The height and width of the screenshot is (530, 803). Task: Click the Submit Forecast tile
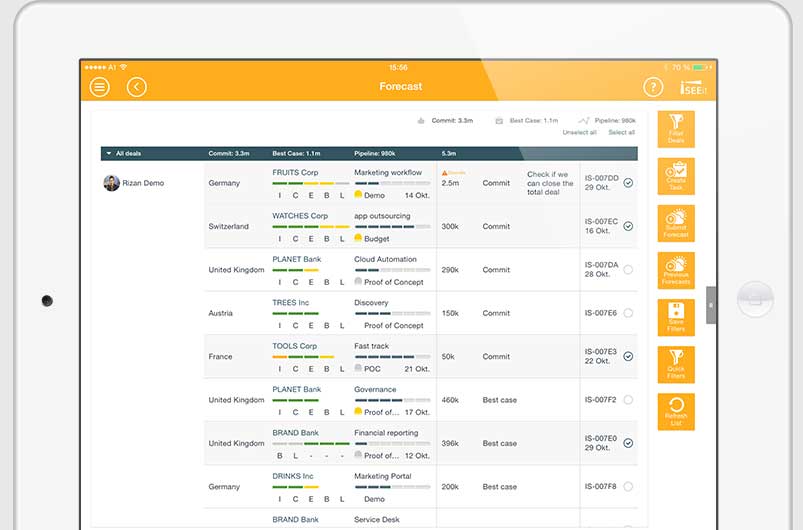[676, 223]
